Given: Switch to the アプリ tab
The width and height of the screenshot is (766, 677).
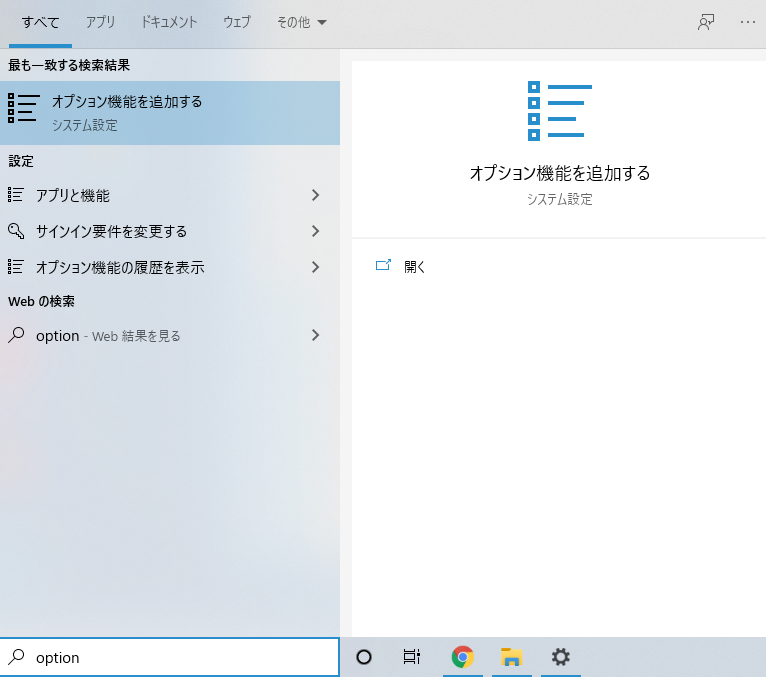Looking at the screenshot, I should (101, 22).
